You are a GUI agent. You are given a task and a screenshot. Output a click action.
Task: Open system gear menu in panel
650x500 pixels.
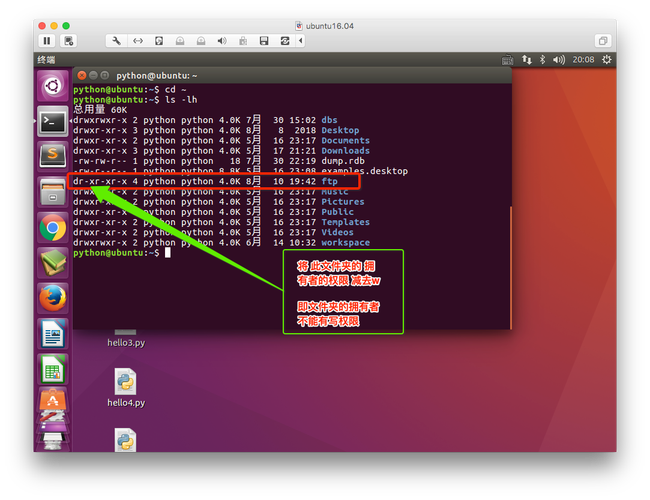[x=607, y=60]
